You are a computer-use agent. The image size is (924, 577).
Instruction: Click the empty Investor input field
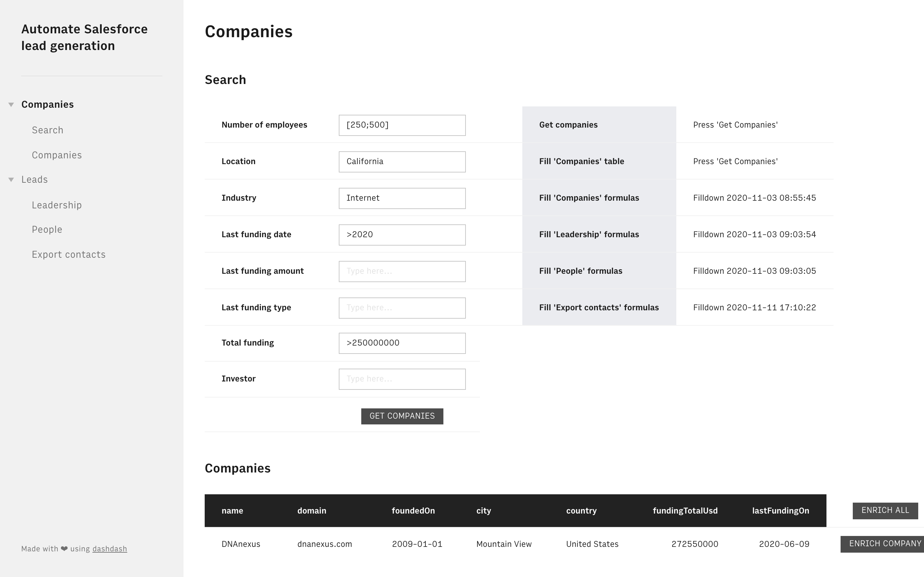click(402, 379)
